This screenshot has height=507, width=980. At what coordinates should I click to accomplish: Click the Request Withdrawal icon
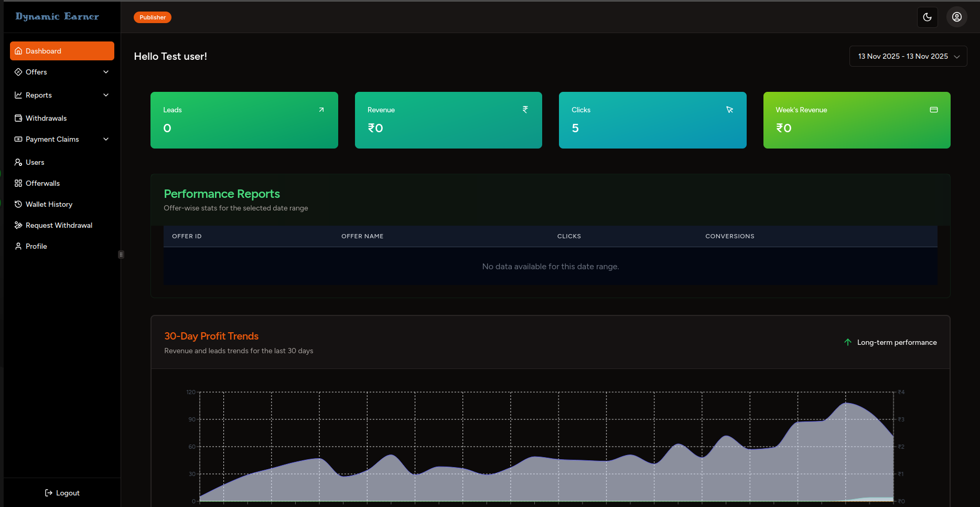[18, 225]
